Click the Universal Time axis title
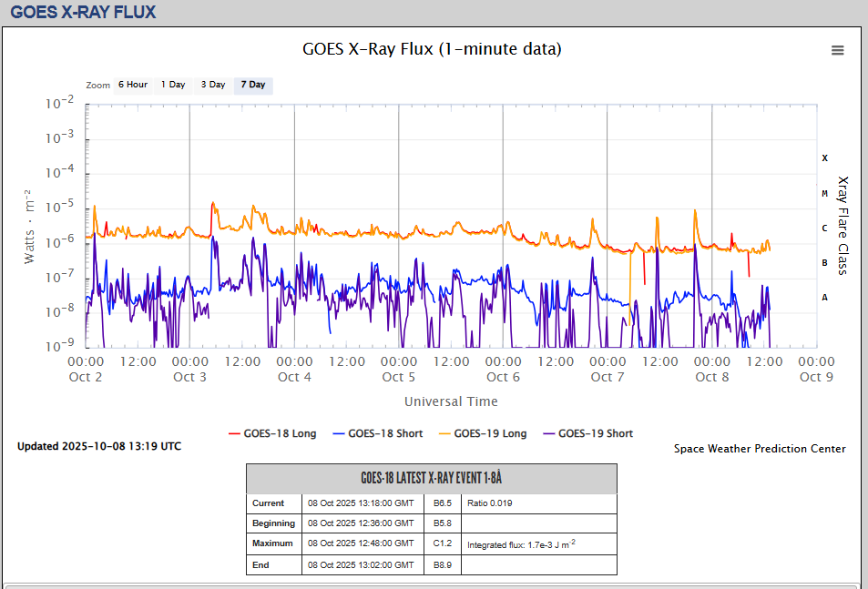 click(451, 401)
